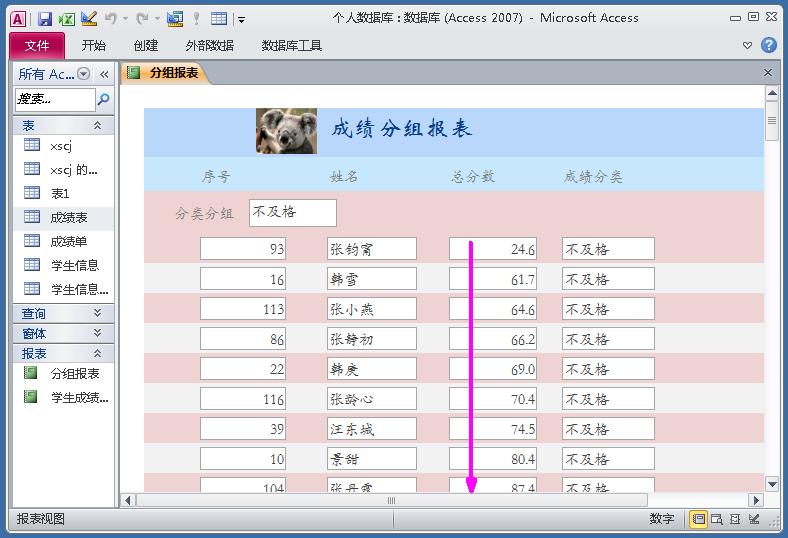This screenshot has width=788, height=538.
Task: Click the 序号 column header
Action: [x=216, y=176]
